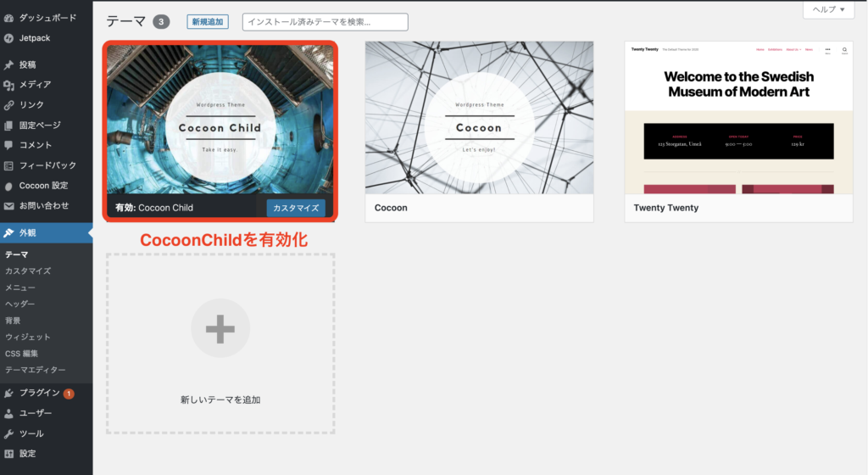Click the blue カスタマイズ button on Cocoon Child
Viewport: 868px width, 475px height.
tap(296, 208)
